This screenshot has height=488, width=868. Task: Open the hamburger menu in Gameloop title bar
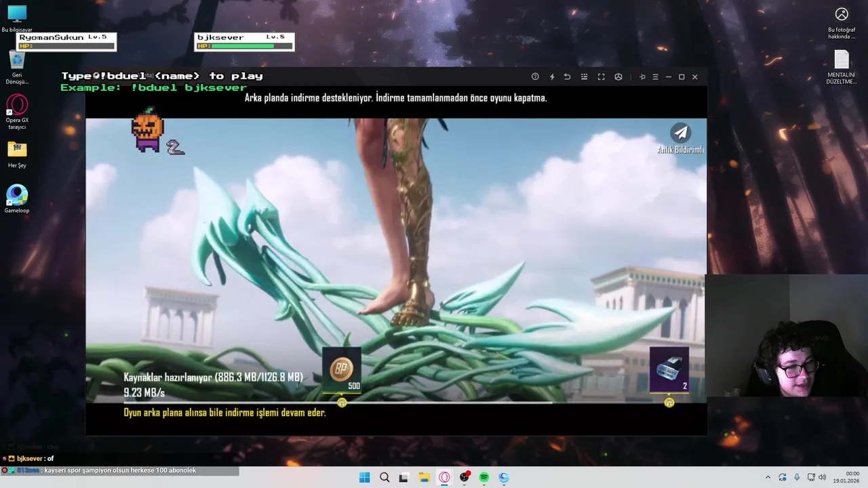(x=655, y=77)
